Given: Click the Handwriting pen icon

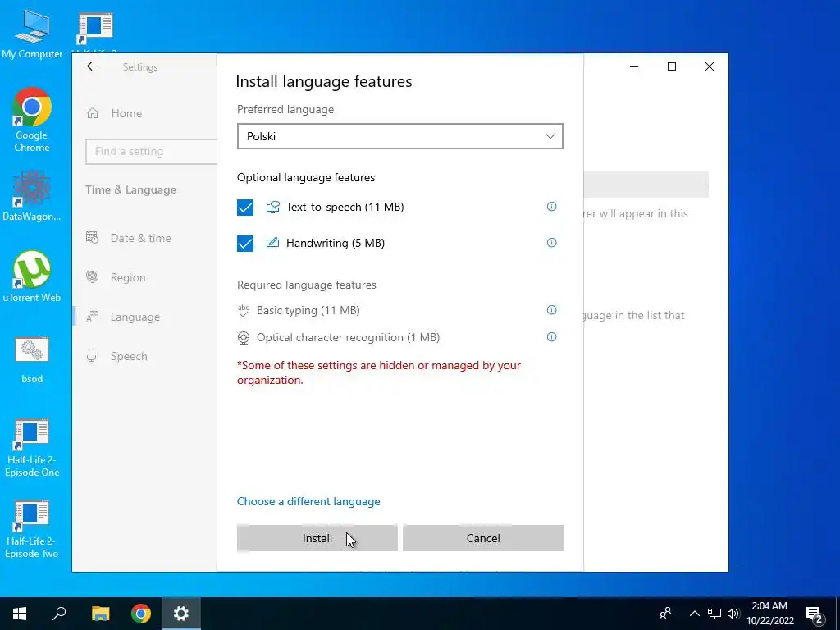Looking at the screenshot, I should 272,243.
